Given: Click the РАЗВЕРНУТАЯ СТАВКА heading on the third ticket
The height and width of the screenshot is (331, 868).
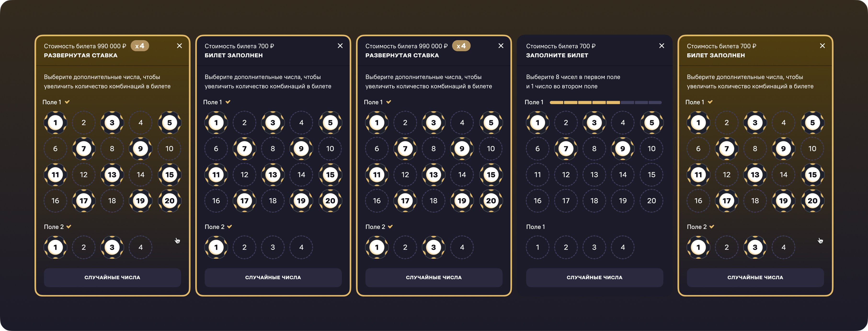Looking at the screenshot, I should point(402,55).
